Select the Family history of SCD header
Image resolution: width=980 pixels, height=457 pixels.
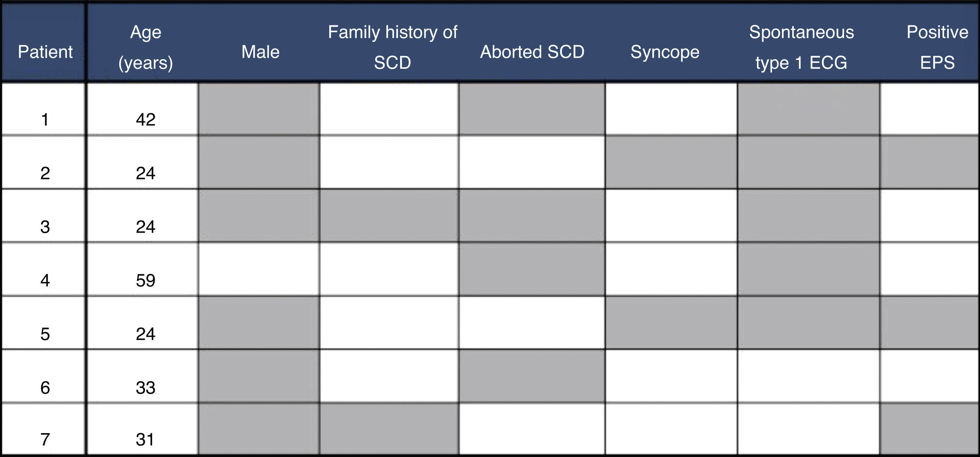(392, 47)
